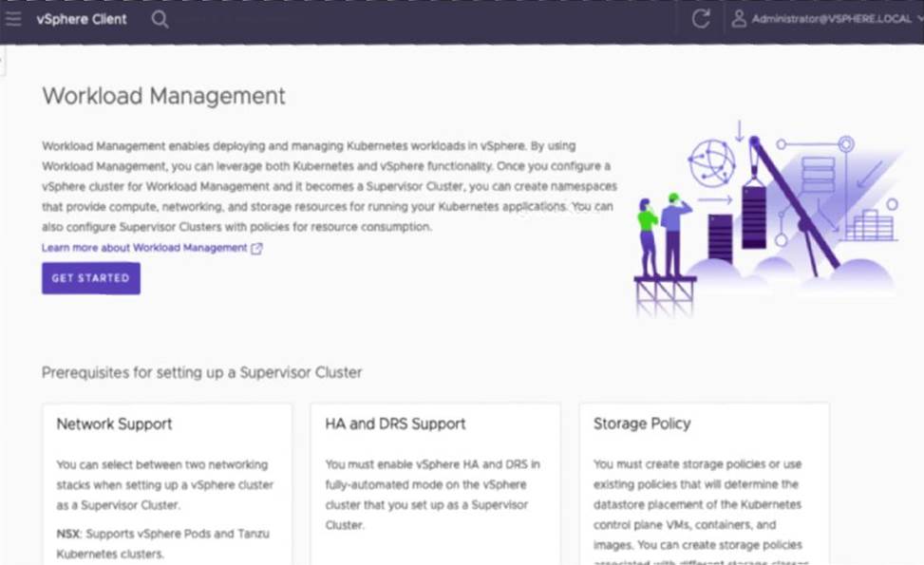Click the external-link icon beside Learn more
The width and height of the screenshot is (924, 565).
coord(256,248)
